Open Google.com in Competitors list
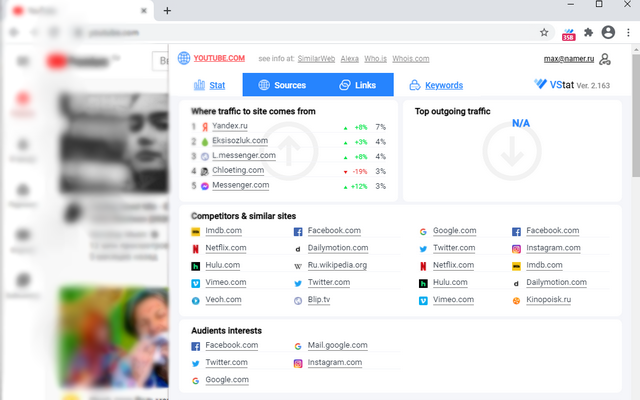Viewport: 640px width, 400px height. click(x=454, y=230)
